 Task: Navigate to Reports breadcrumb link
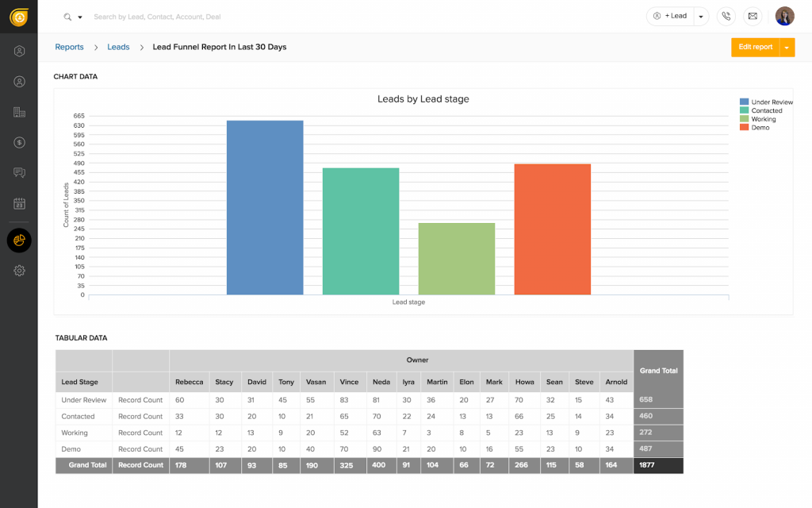point(69,47)
